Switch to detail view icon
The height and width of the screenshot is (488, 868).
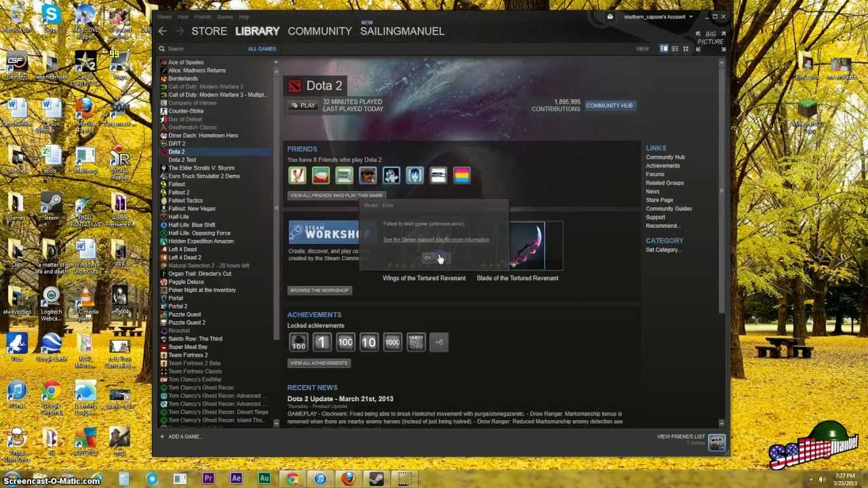[x=664, y=49]
